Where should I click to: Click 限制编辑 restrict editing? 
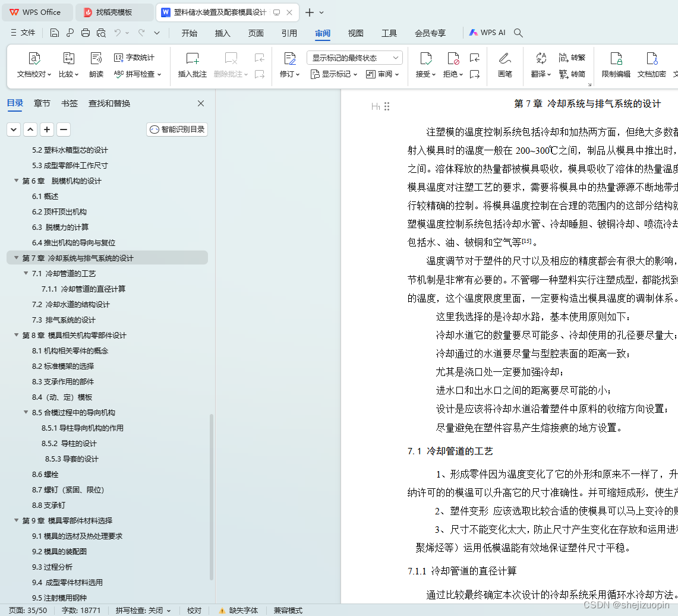616,65
